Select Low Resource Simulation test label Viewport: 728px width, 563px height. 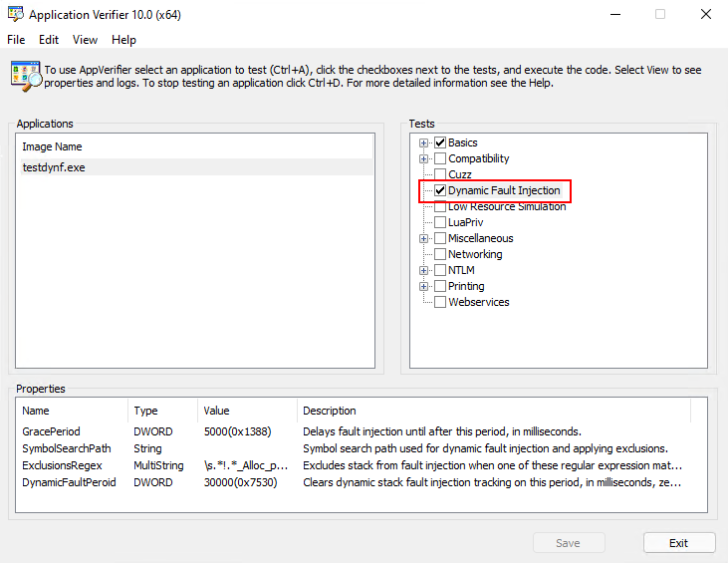(507, 206)
